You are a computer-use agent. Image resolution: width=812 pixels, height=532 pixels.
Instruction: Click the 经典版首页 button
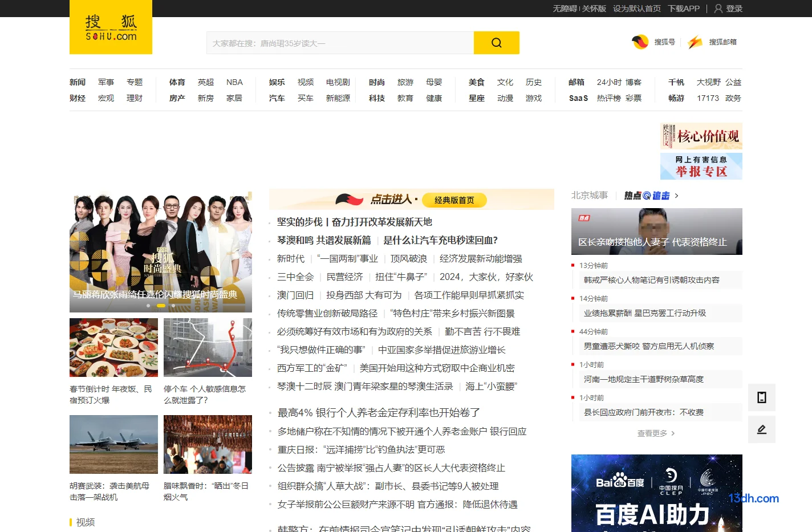pos(454,200)
